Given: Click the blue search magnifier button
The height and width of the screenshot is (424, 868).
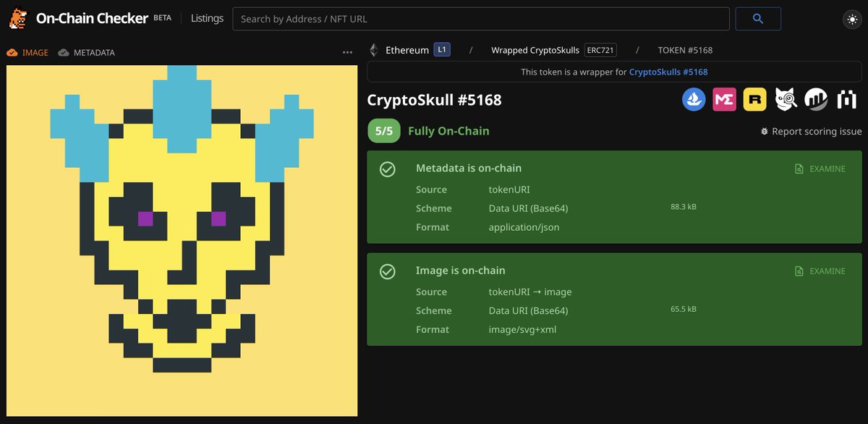Looking at the screenshot, I should click(758, 19).
